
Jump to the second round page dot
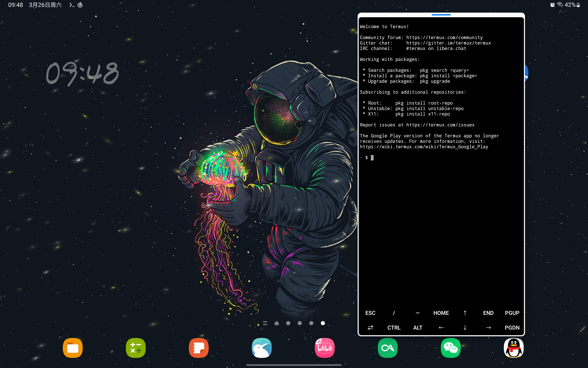300,323
